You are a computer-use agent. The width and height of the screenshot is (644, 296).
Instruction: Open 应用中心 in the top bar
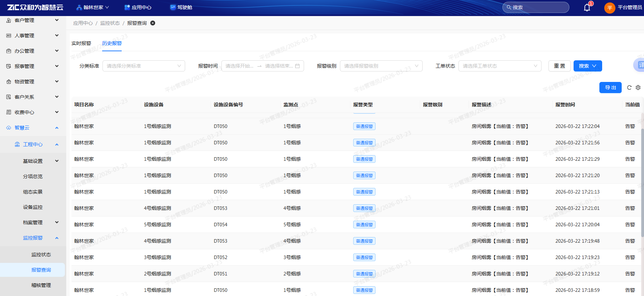[x=138, y=7]
